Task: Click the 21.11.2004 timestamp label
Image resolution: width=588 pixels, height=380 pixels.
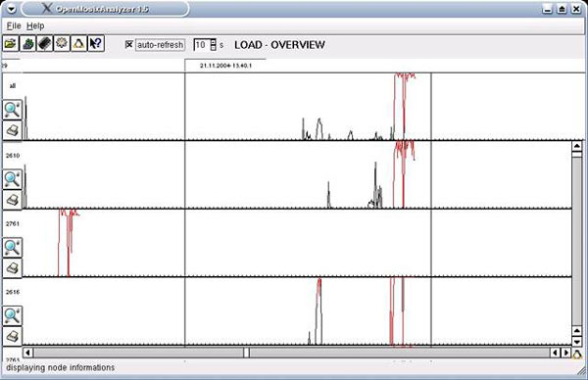Action: pyautogui.click(x=225, y=66)
